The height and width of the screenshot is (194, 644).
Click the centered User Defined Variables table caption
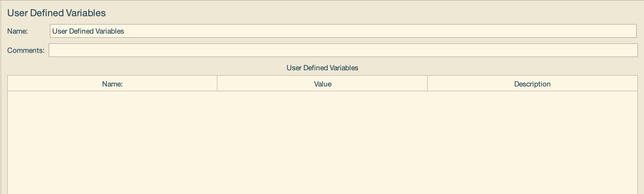click(x=322, y=68)
